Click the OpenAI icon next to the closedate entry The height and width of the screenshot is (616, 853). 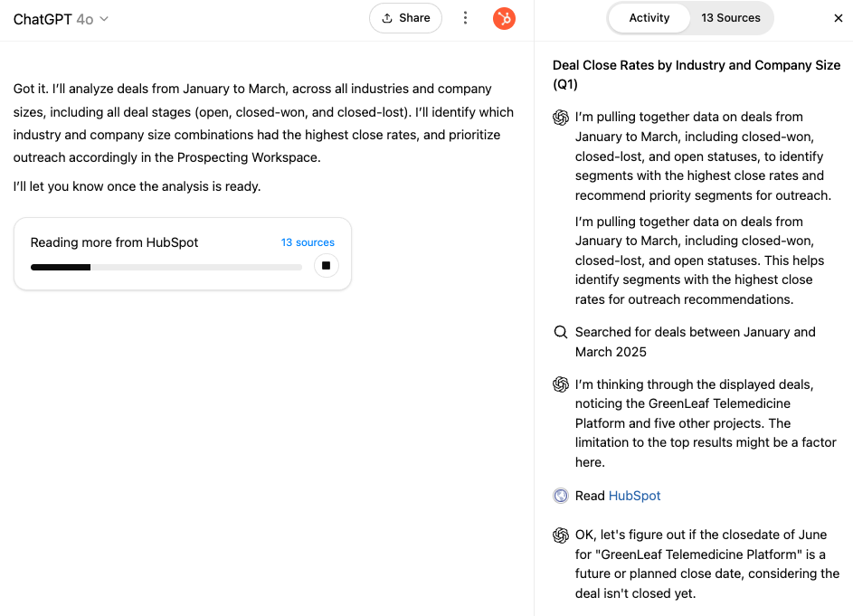[560, 535]
